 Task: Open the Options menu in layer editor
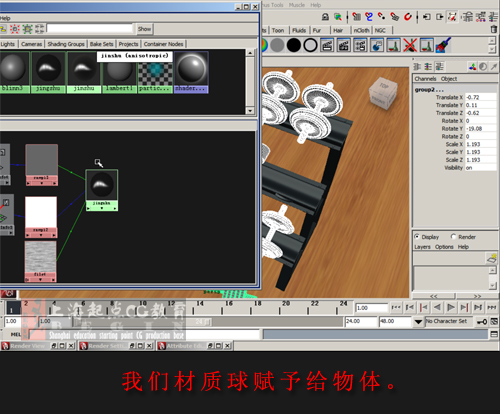pyautogui.click(x=444, y=247)
